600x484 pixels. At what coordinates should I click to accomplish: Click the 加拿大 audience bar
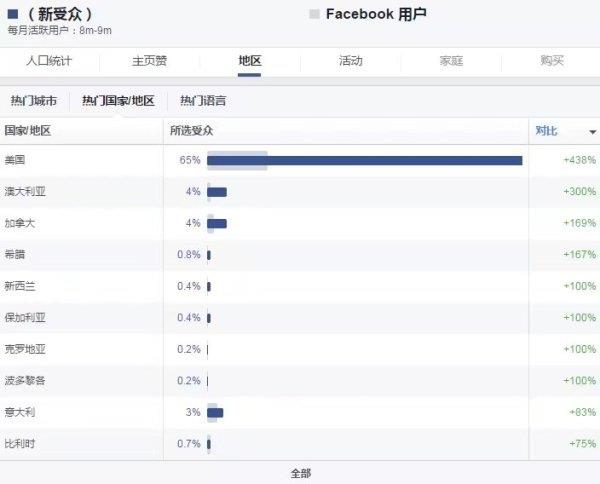217,223
